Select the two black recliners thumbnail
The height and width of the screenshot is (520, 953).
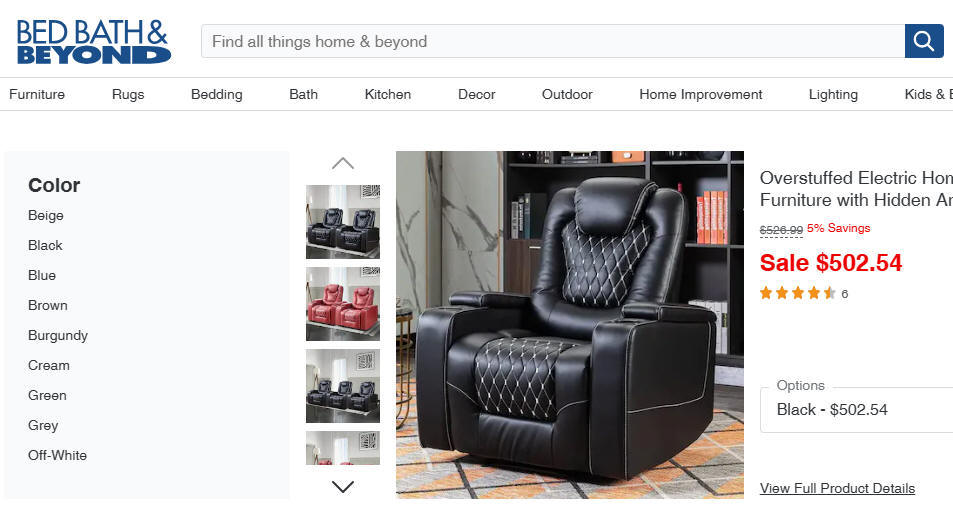(343, 222)
